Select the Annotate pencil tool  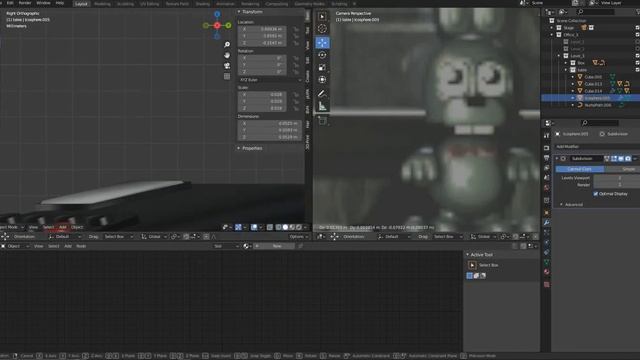tap(322, 93)
